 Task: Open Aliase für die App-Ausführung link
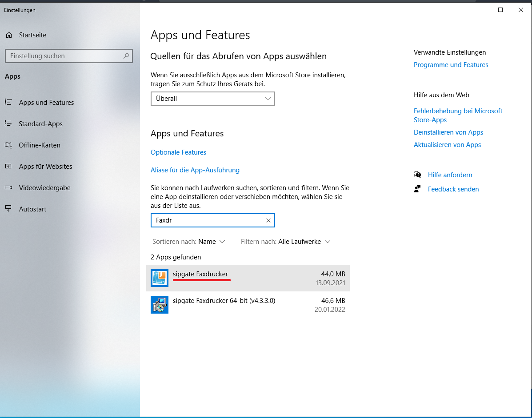(x=195, y=170)
